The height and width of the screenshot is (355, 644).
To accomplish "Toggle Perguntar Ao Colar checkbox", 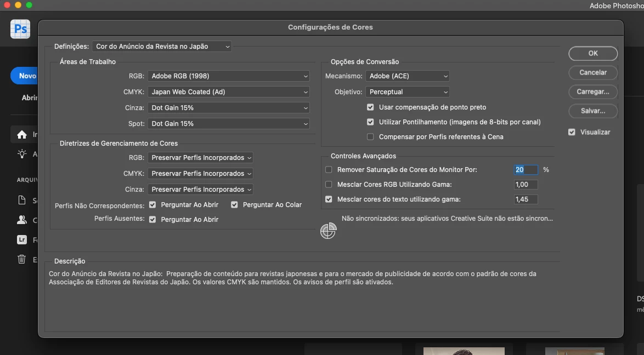I will [x=234, y=204].
